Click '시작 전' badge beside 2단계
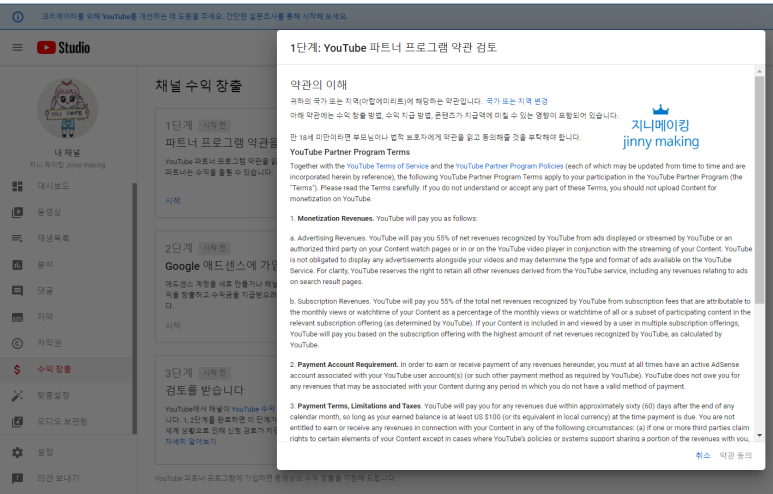The height and width of the screenshot is (494, 773). [x=214, y=248]
